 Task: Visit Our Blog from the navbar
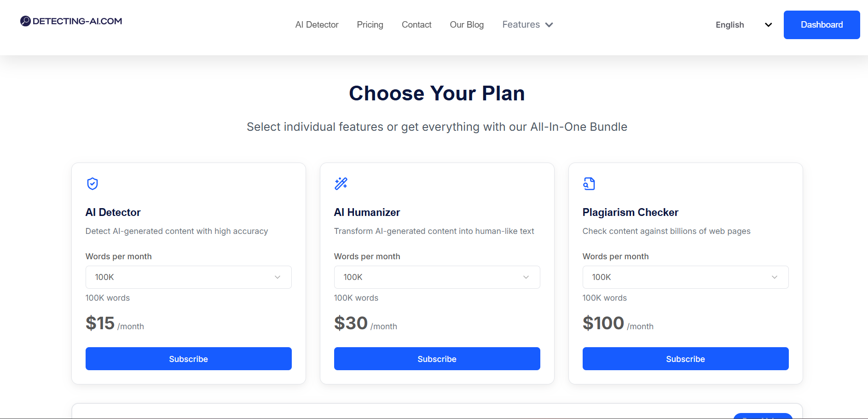coord(467,25)
